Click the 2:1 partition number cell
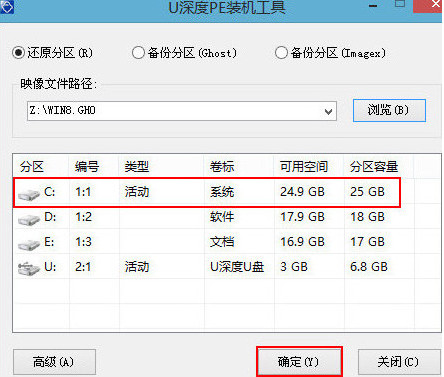This screenshot has height=377, width=444. click(x=83, y=267)
